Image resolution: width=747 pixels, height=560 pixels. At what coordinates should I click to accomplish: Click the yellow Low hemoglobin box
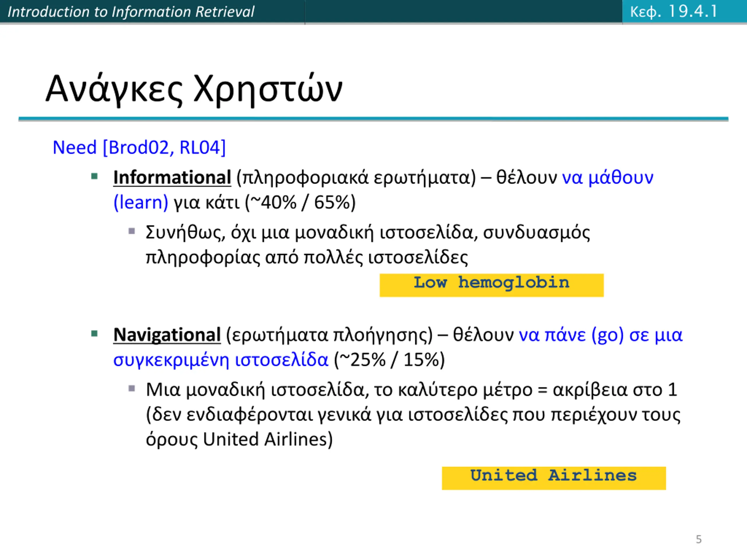pos(491,285)
